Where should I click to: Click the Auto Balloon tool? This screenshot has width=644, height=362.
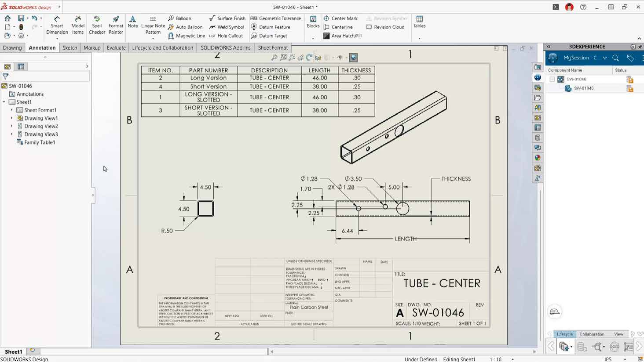click(x=185, y=27)
